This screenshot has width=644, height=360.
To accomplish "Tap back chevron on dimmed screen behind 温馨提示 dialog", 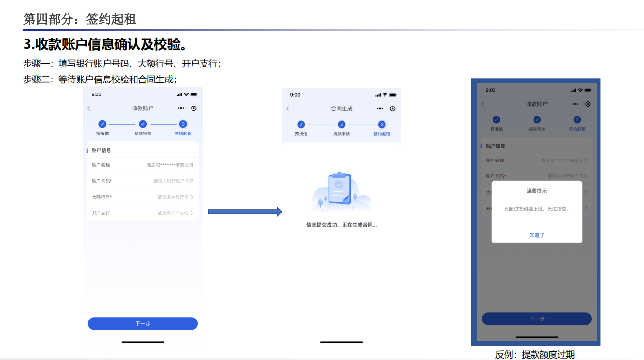I will click(483, 104).
